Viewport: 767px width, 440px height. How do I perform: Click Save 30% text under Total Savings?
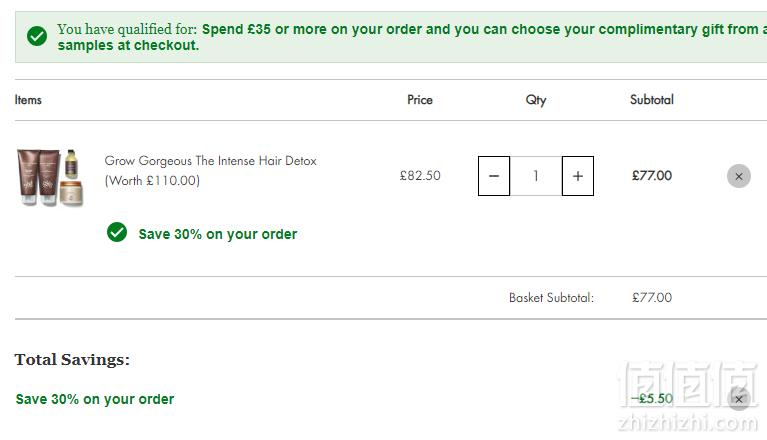click(x=95, y=399)
